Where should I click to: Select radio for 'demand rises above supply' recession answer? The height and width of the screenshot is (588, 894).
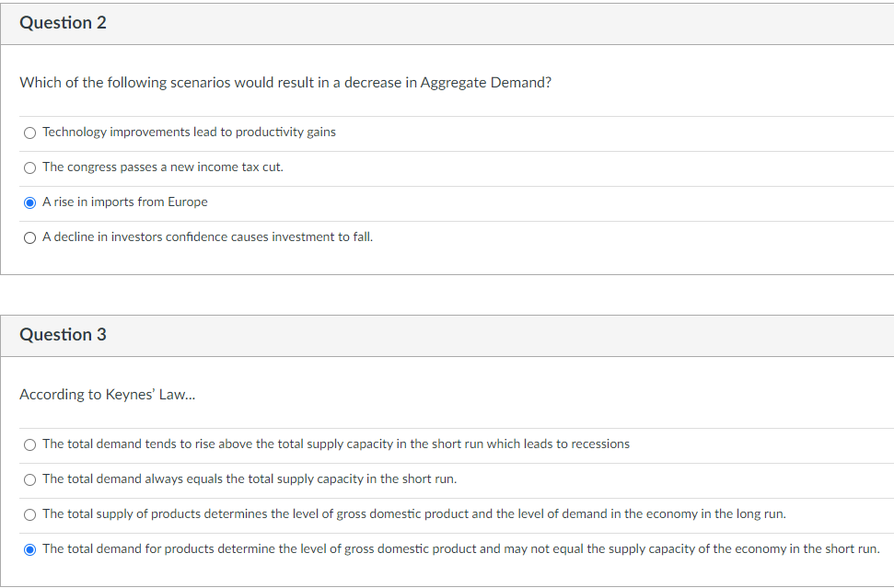[30, 444]
